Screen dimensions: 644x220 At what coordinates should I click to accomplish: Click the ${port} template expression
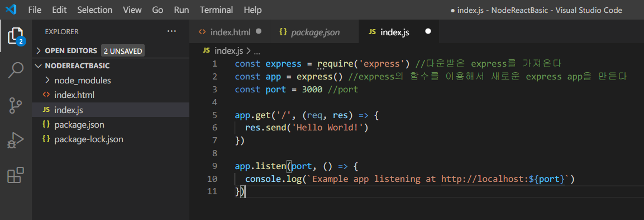pyautogui.click(x=547, y=179)
